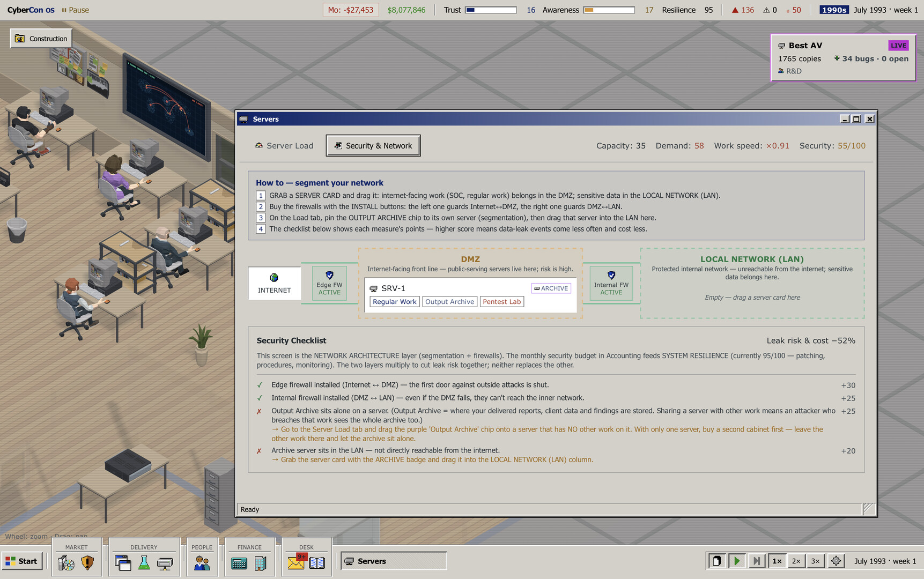
Task: Open the Finance calculator icon
Action: [239, 563]
